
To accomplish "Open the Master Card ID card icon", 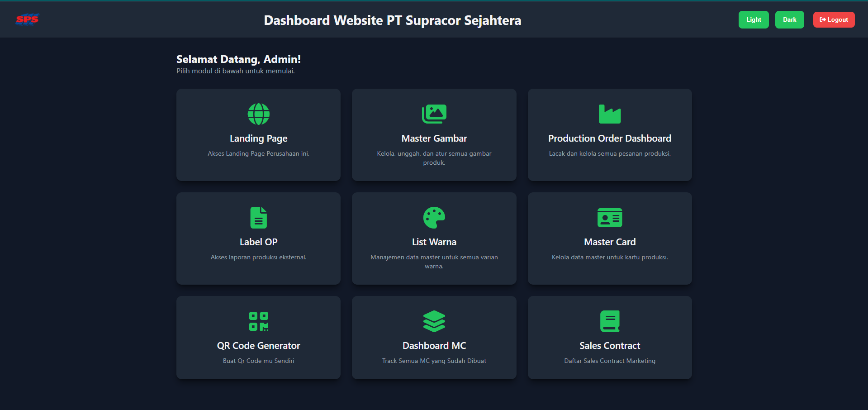I will click(x=609, y=218).
